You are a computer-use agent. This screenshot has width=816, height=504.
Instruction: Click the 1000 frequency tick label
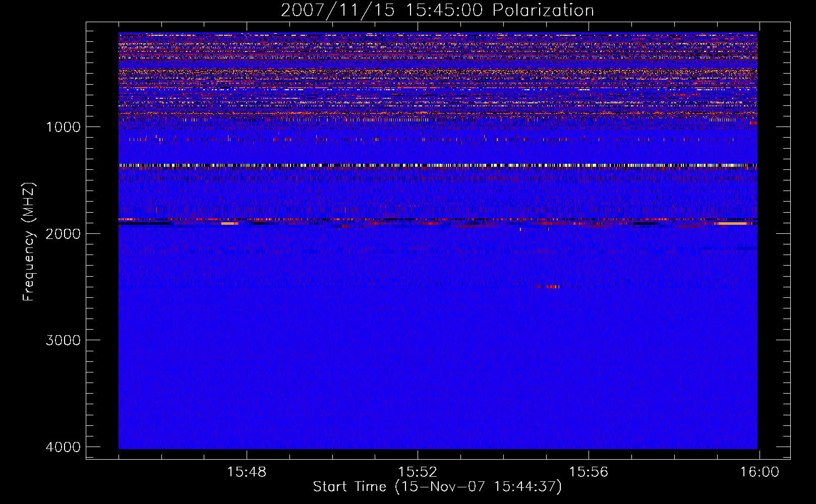[x=63, y=127]
